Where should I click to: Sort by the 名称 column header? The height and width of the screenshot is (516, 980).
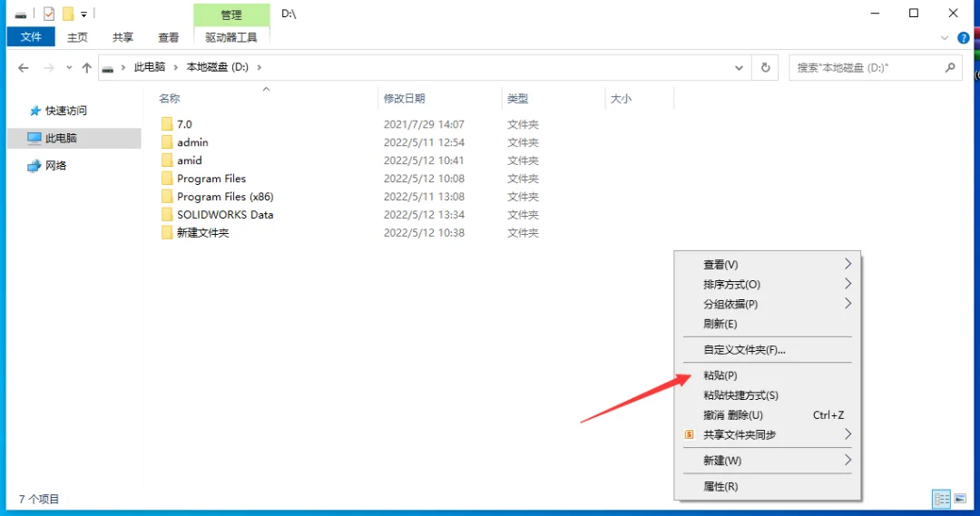click(x=170, y=98)
